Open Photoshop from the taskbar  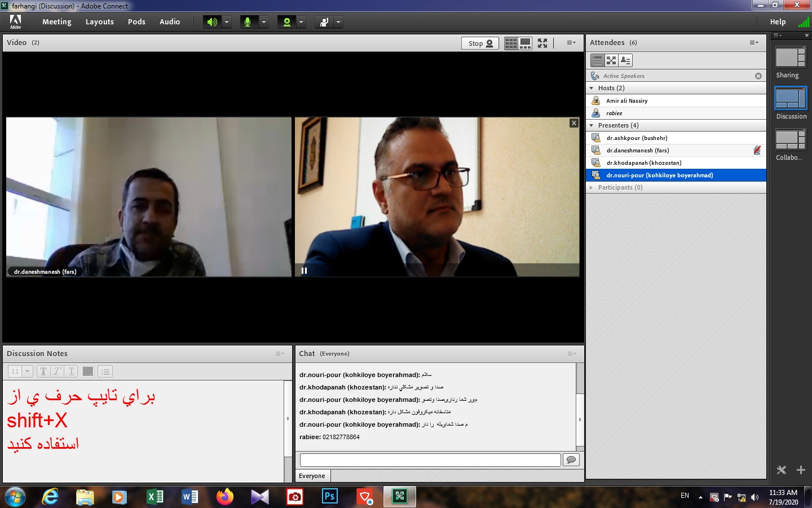[x=329, y=497]
